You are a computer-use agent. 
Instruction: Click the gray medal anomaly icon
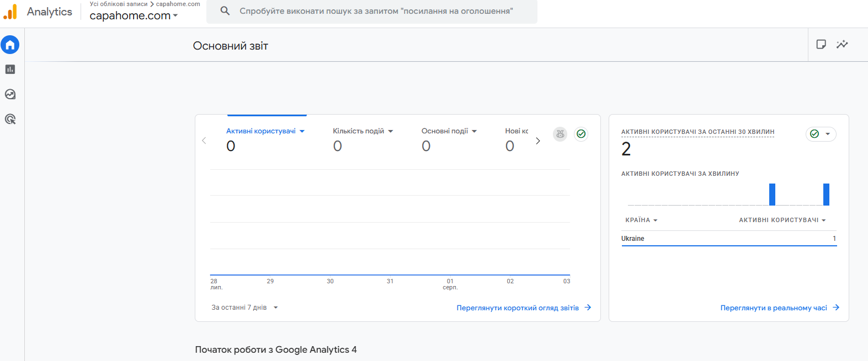(x=560, y=134)
